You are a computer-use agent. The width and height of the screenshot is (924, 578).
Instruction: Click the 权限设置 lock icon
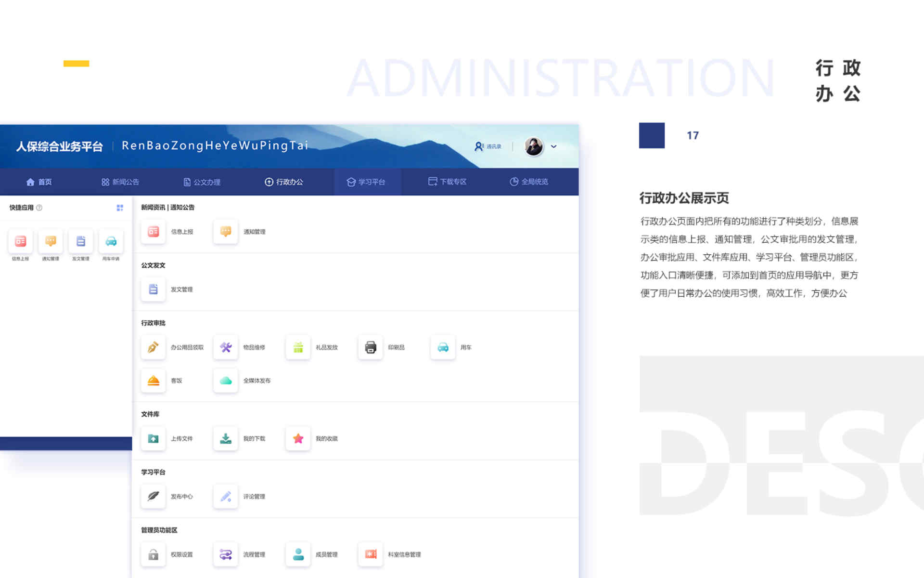(x=153, y=554)
